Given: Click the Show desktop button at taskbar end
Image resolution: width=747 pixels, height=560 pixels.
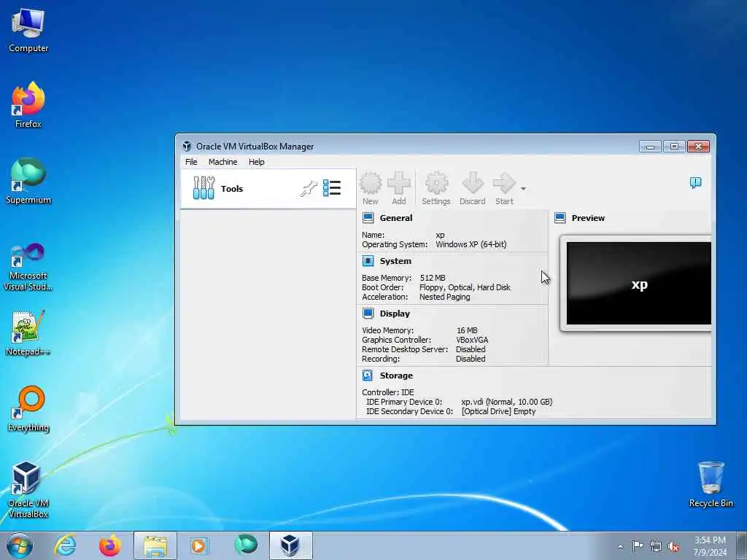Looking at the screenshot, I should [x=742, y=545].
